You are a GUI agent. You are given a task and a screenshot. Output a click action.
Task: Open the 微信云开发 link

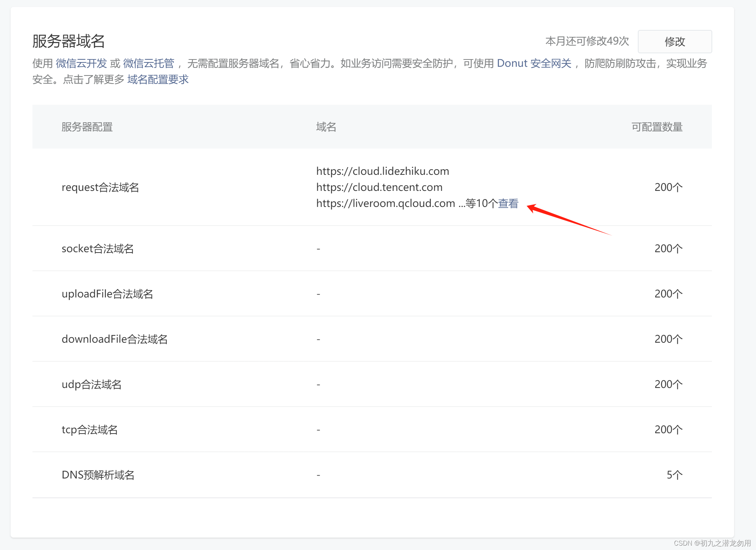(81, 64)
